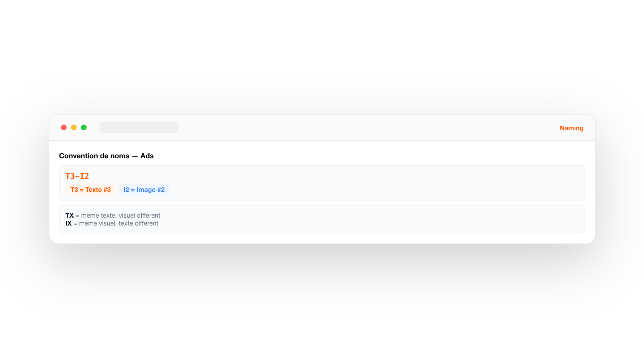Expand the T3–I2 convention card
Image resolution: width=644 pixels, height=358 pixels.
(322, 183)
